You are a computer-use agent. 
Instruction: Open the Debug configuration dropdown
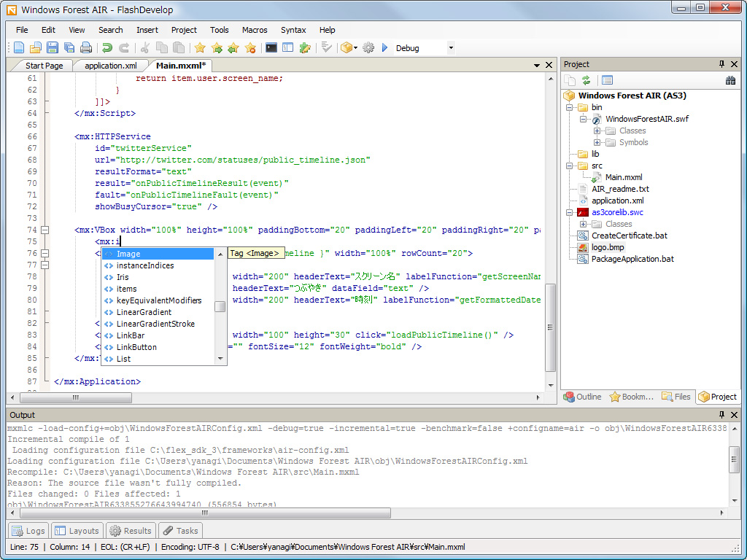click(451, 48)
